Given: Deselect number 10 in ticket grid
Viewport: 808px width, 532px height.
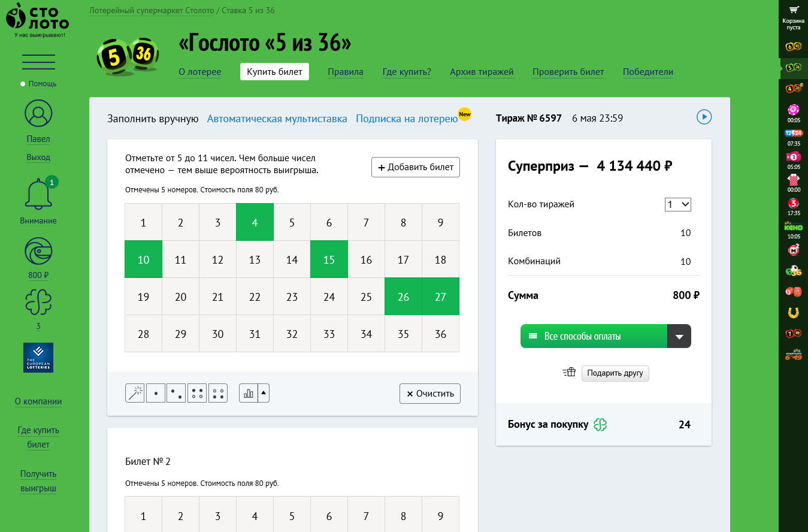Looking at the screenshot, I should pos(143,259).
